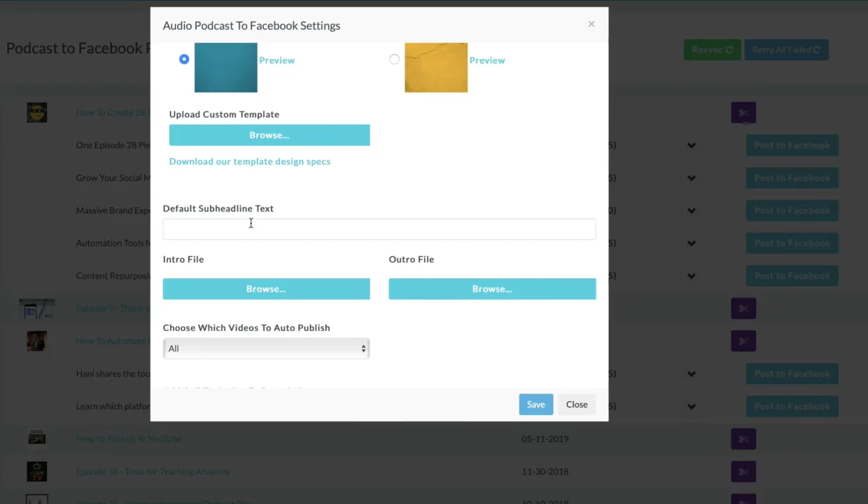Browse for a custom template upload
Screen dimensions: 868x504
[x=269, y=135]
